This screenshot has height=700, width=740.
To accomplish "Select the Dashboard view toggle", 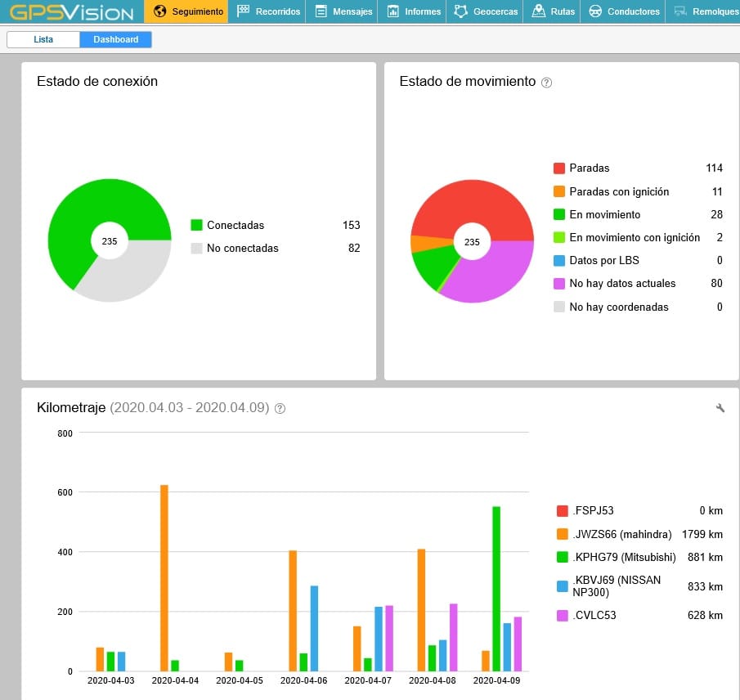I will (x=115, y=39).
